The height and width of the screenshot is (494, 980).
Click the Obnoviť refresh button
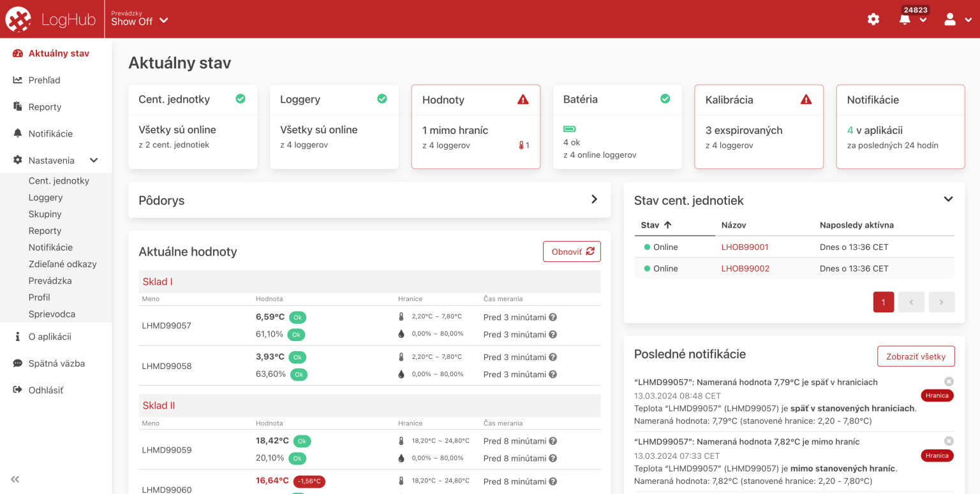click(572, 251)
